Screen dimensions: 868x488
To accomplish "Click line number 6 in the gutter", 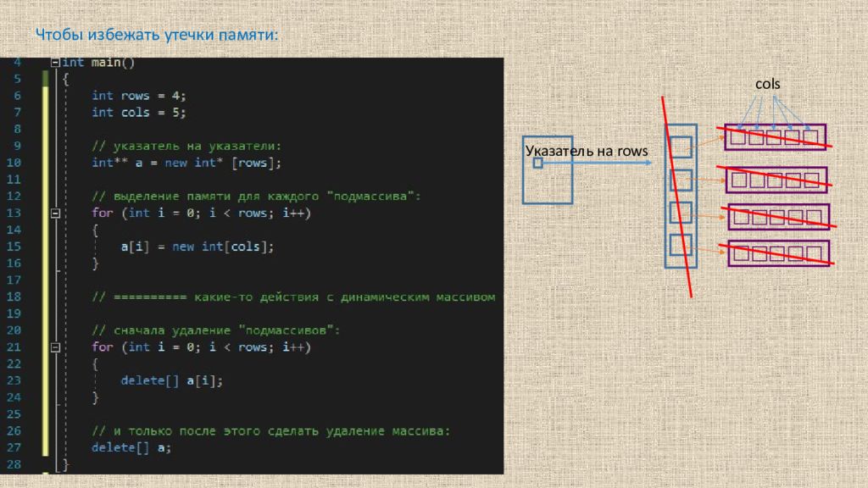I will [18, 96].
